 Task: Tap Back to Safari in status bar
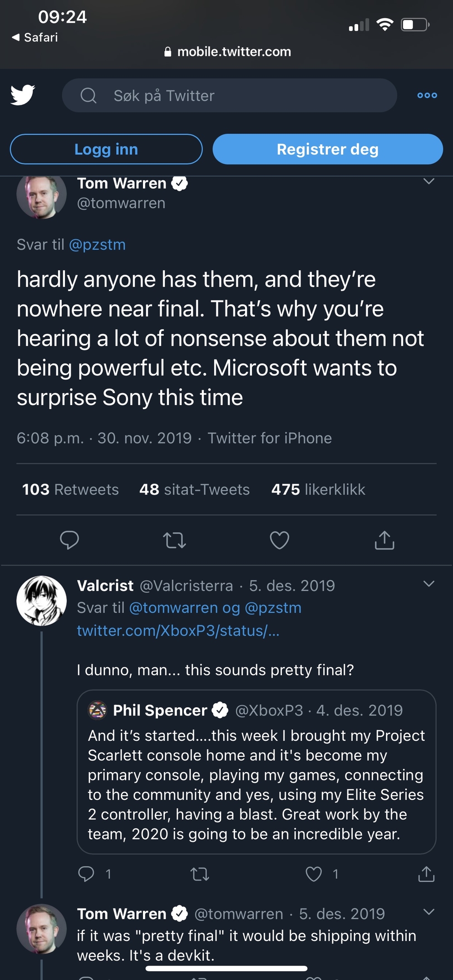point(35,37)
